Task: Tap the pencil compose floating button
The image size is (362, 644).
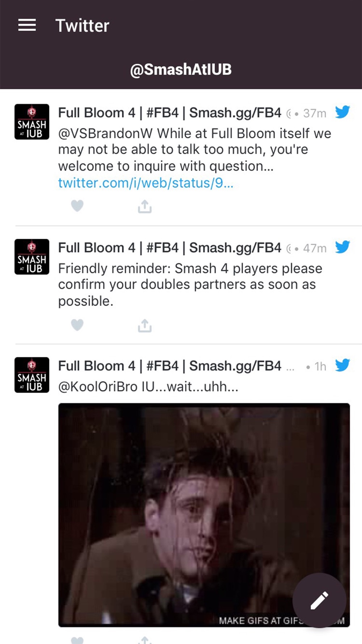Action: 319,600
